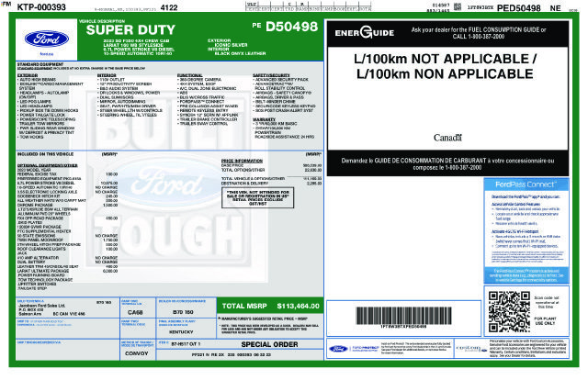588x380 pixels.
Task: Click the Ford oval logo at top left
Action: tap(47, 39)
